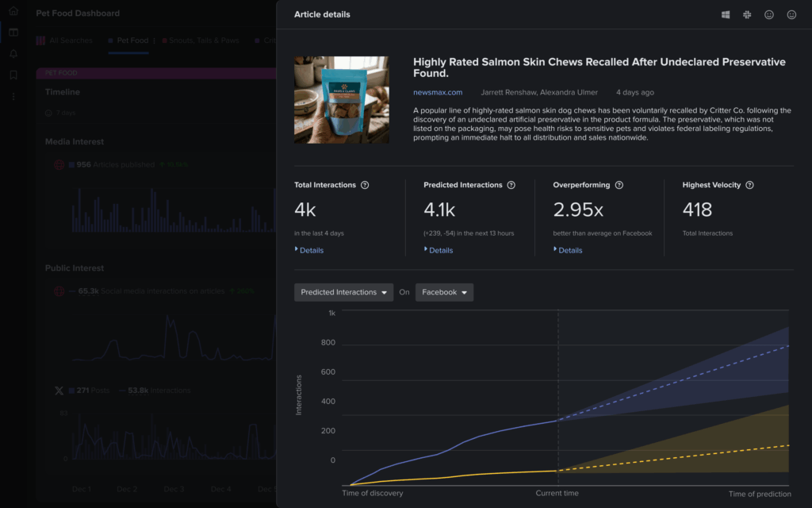Select the Pet Food tab
The width and height of the screenshot is (812, 508).
coord(128,40)
